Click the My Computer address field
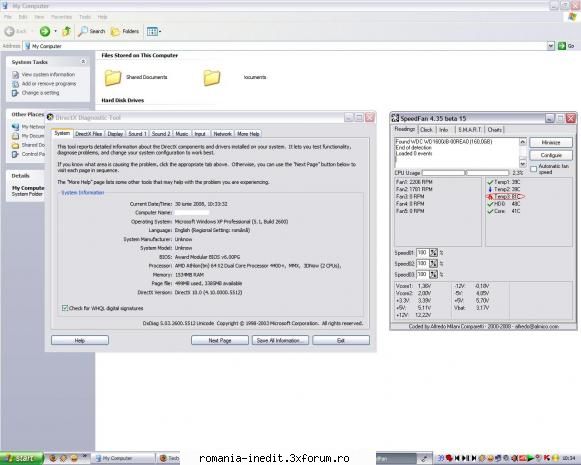 click(285, 46)
